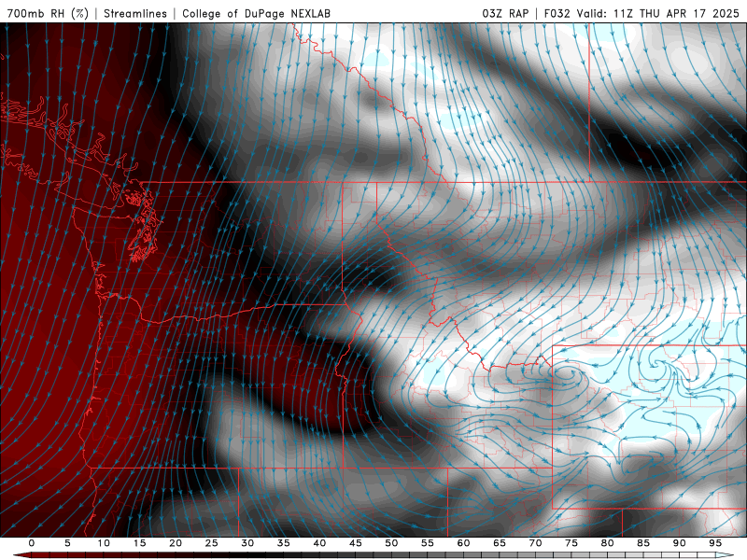Click the colorbar value '60' label
This screenshot has width=747, height=560.
(463, 543)
